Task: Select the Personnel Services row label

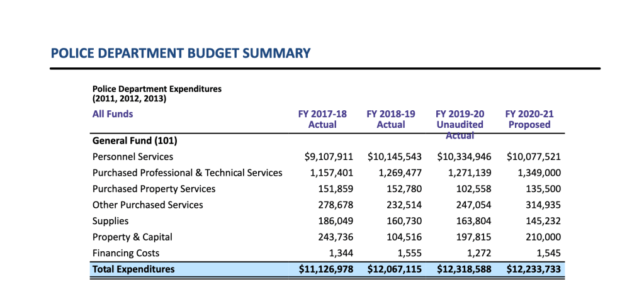Action: coord(133,156)
